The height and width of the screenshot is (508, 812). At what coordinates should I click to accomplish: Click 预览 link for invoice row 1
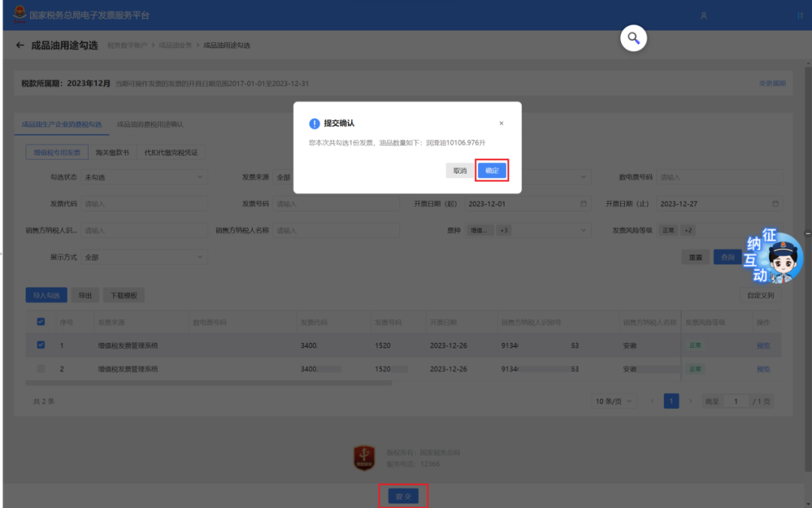point(763,345)
